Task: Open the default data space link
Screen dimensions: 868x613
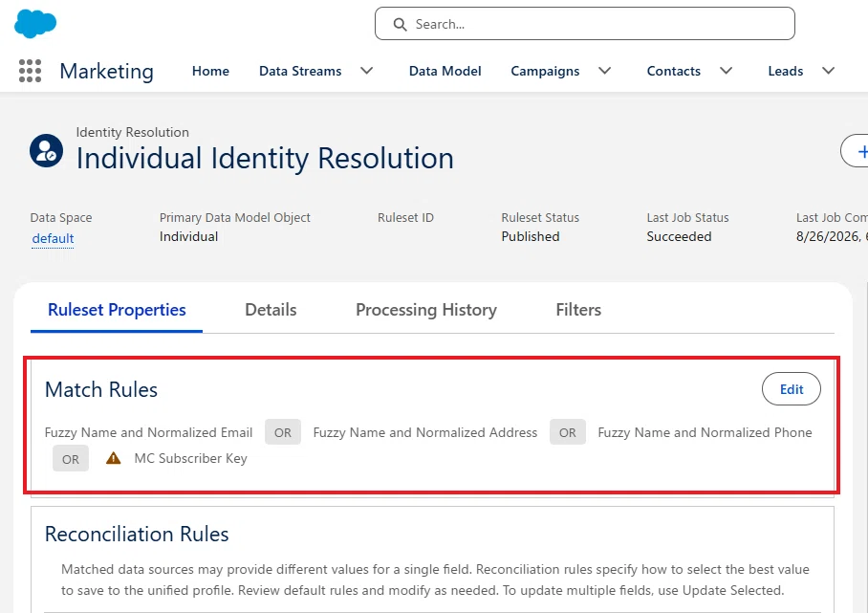Action: pyautogui.click(x=53, y=239)
